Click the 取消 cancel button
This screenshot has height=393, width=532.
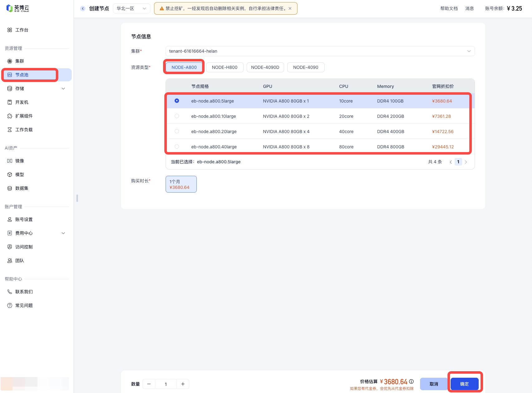434,384
